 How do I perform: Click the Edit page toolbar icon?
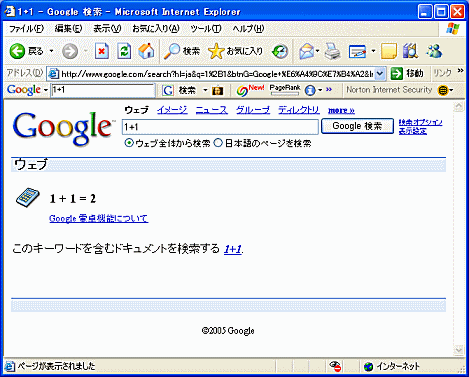357,51
